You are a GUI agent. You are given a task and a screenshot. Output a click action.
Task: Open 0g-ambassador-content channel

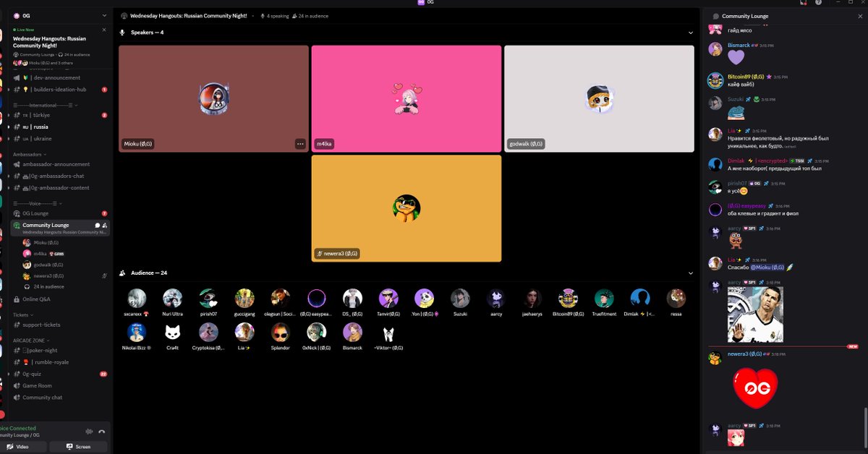61,187
